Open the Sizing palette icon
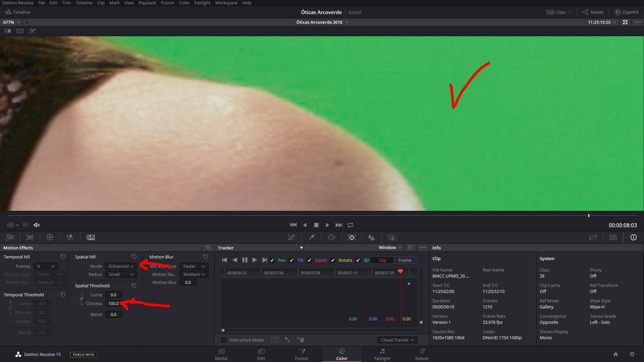Viewport: 644px width, 362px height. coord(593,237)
